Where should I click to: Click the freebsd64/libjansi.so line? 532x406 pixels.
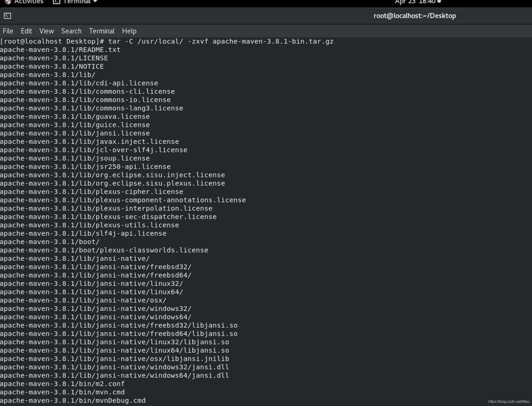pyautogui.click(x=119, y=334)
